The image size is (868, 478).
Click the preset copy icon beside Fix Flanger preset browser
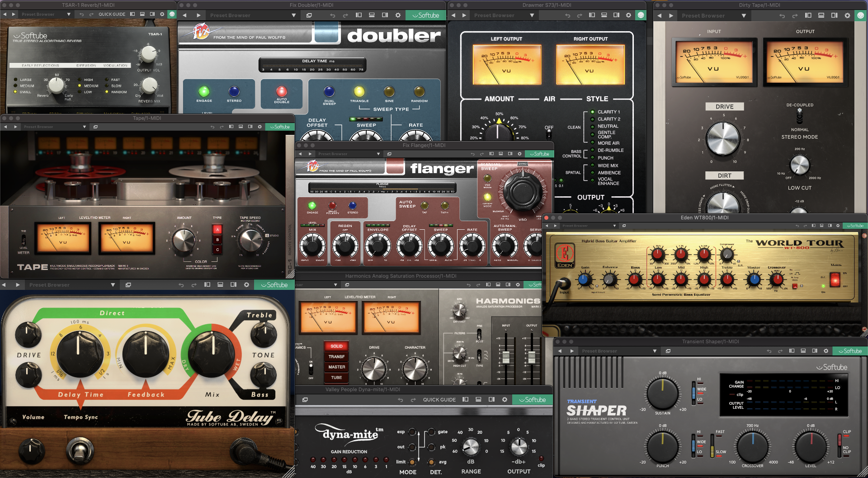[389, 154]
